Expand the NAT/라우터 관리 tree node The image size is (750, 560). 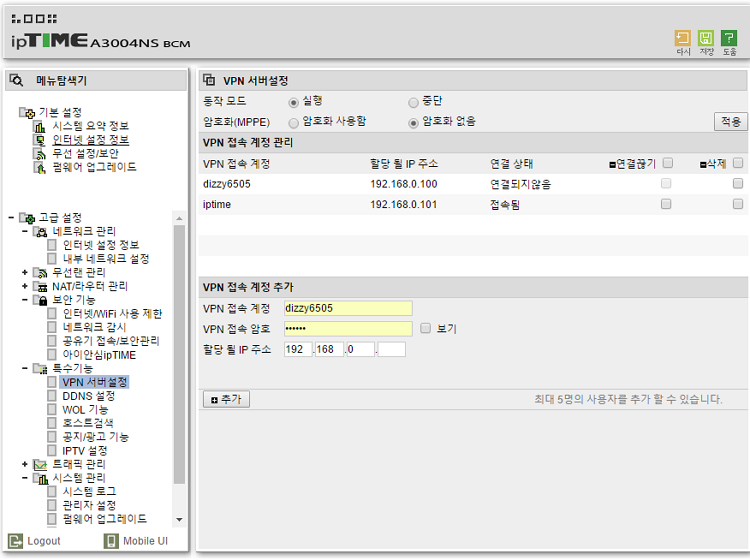tap(24, 286)
